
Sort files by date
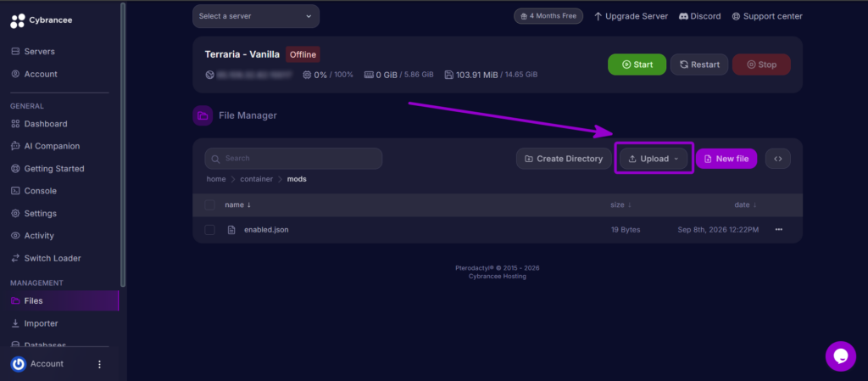(x=745, y=205)
